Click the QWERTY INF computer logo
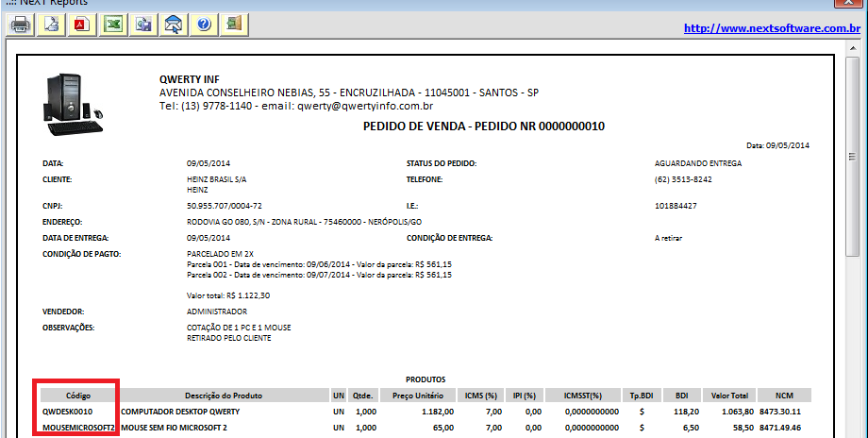Image resolution: width=868 pixels, height=438 pixels. point(73,105)
